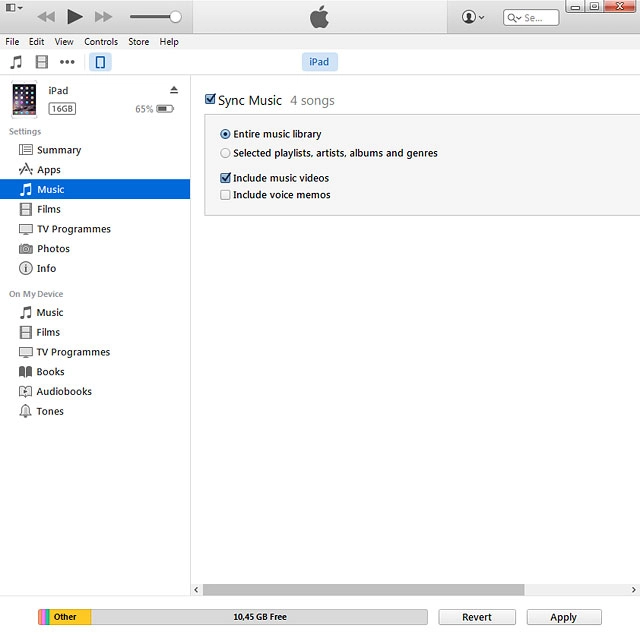Click the battery level indicator
This screenshot has width=640, height=638.
pyautogui.click(x=165, y=109)
